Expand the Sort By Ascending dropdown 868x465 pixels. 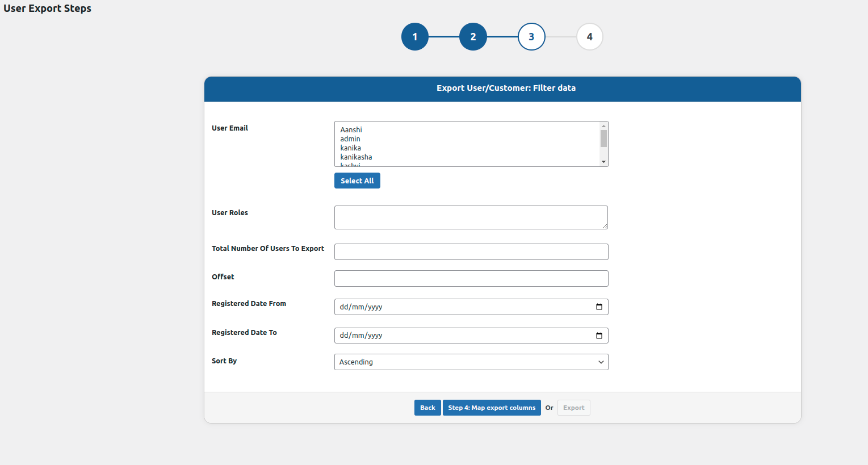pyautogui.click(x=471, y=362)
